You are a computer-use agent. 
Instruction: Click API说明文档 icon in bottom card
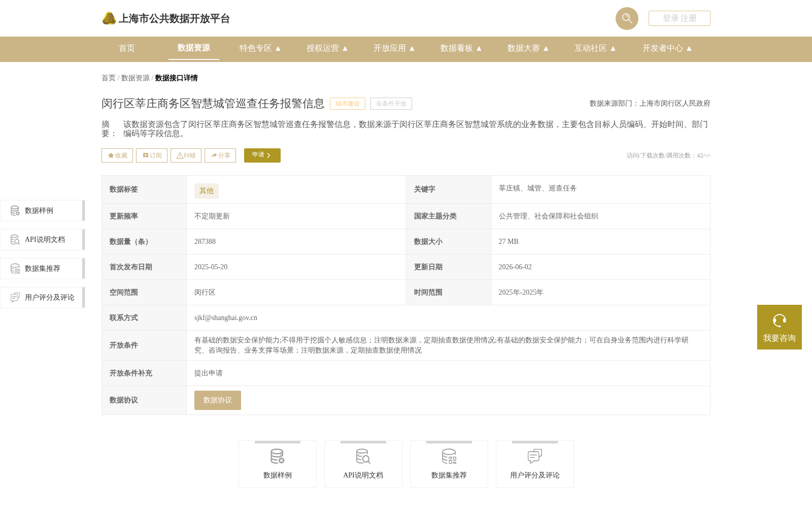coord(363,457)
